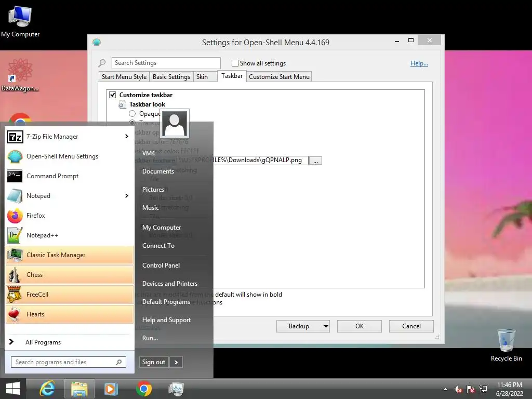Viewport: 532px width, 399px height.
Task: Open 7-Zip File Manager from start menu
Action: point(69,137)
